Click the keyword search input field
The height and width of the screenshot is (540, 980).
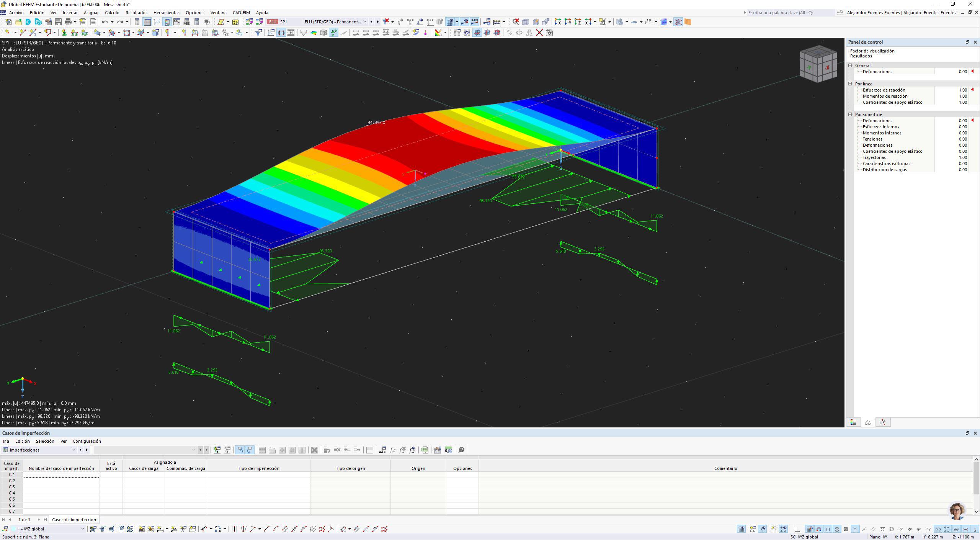(x=791, y=13)
